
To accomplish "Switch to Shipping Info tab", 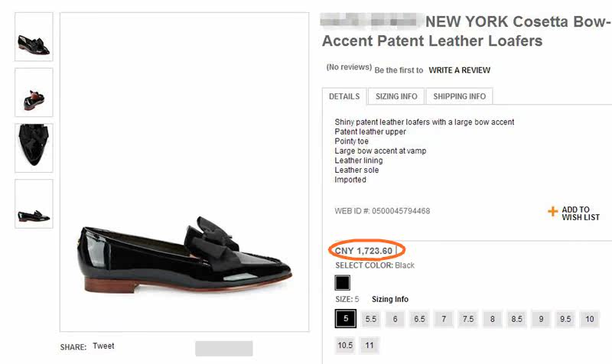I will 459,96.
